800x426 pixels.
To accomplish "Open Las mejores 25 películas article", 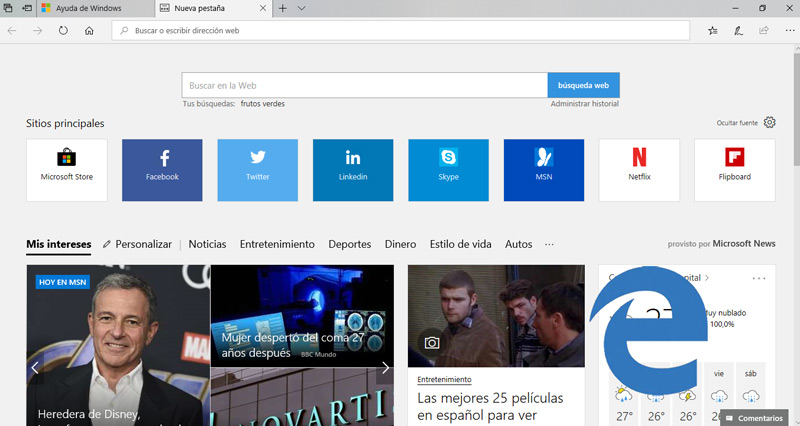I will point(490,407).
